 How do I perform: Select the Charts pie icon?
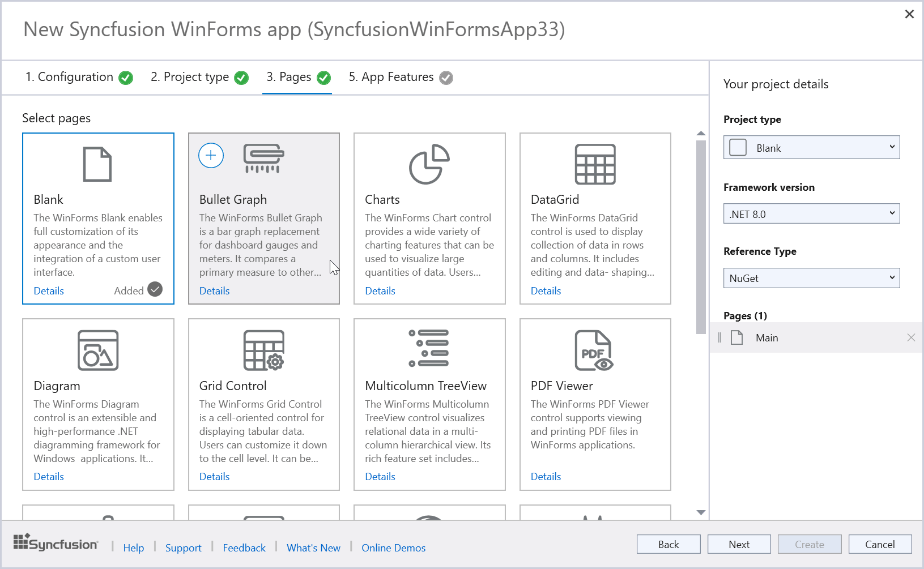[429, 164]
